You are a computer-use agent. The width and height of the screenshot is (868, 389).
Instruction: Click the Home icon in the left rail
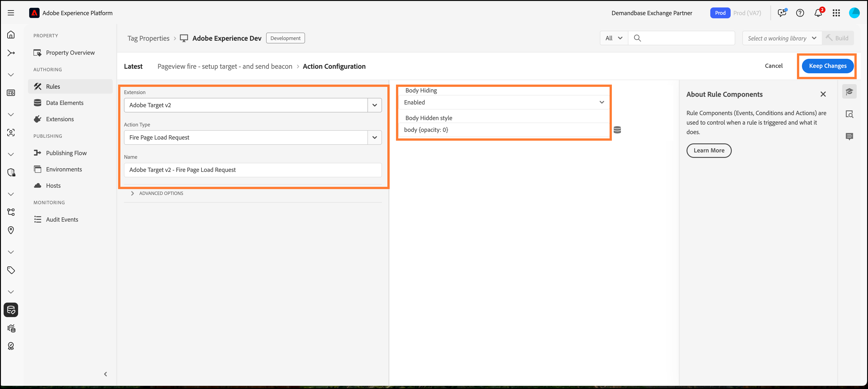[11, 35]
